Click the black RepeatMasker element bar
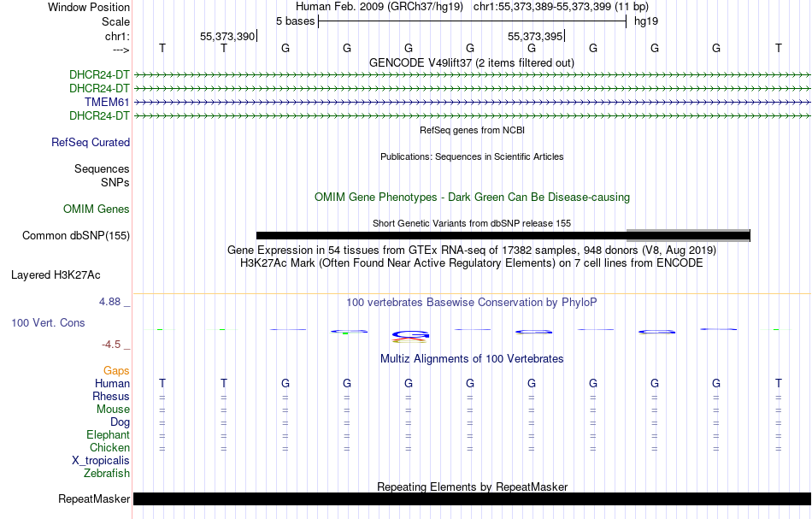Screen dimensions: 812x519 [x=472, y=498]
